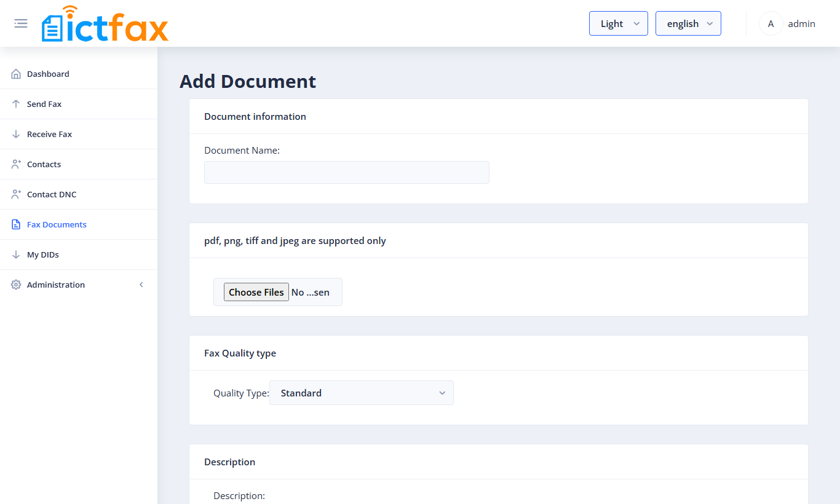The width and height of the screenshot is (840, 504).
Task: Toggle the hamburger sidebar menu icon
Action: click(21, 23)
